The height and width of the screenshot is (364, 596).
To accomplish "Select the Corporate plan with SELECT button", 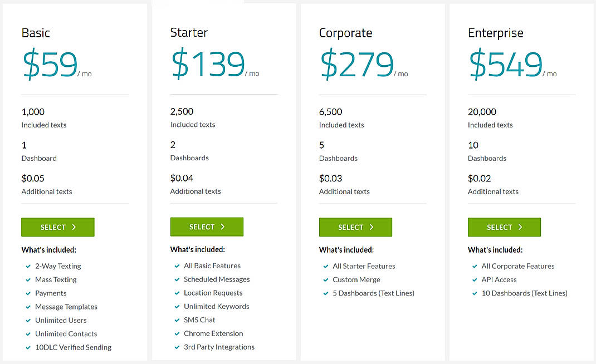I will point(355,227).
